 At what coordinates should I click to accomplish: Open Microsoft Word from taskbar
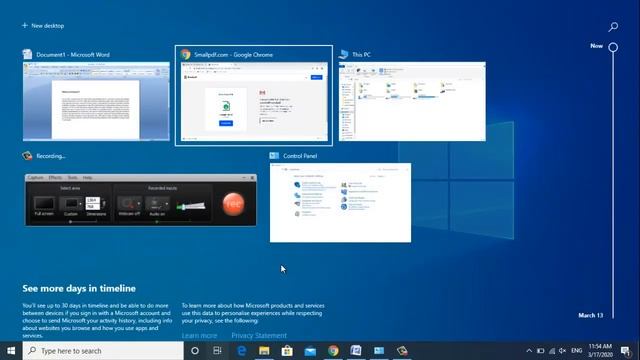[x=356, y=351]
